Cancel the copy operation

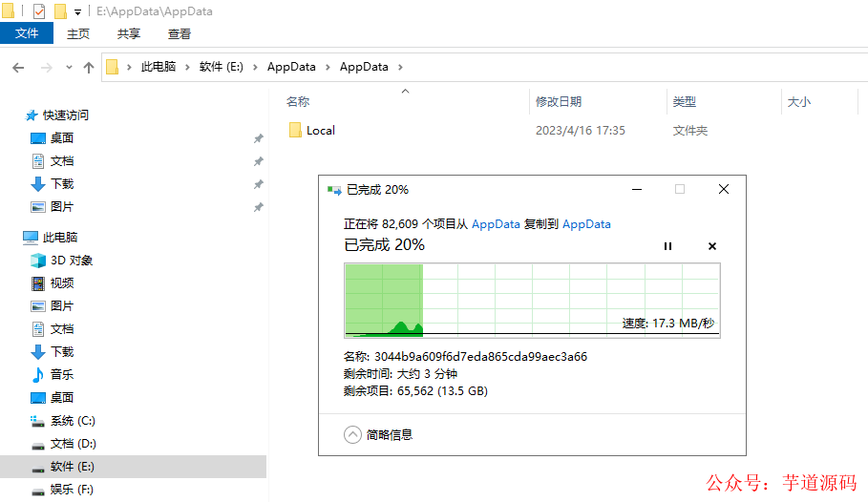point(712,246)
